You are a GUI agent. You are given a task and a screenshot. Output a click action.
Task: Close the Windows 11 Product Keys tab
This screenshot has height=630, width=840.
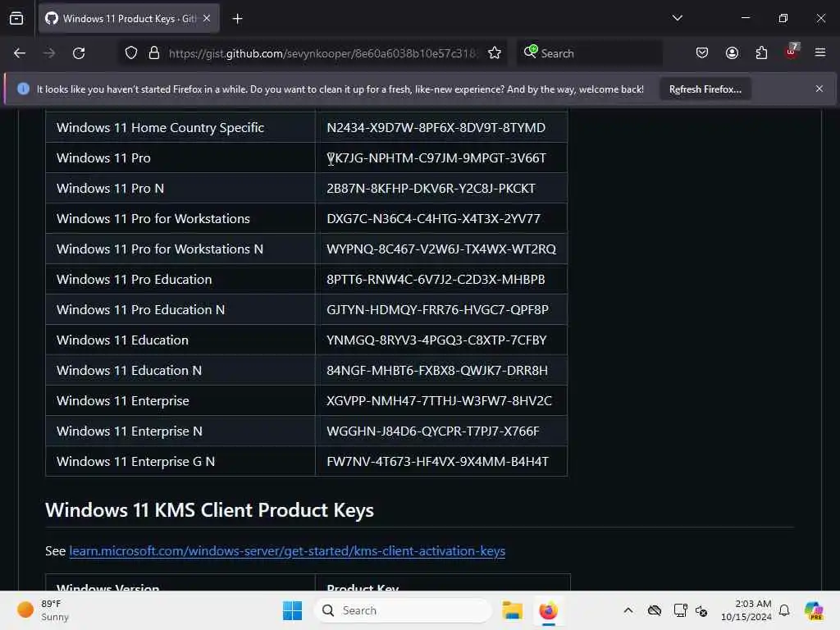207,19
